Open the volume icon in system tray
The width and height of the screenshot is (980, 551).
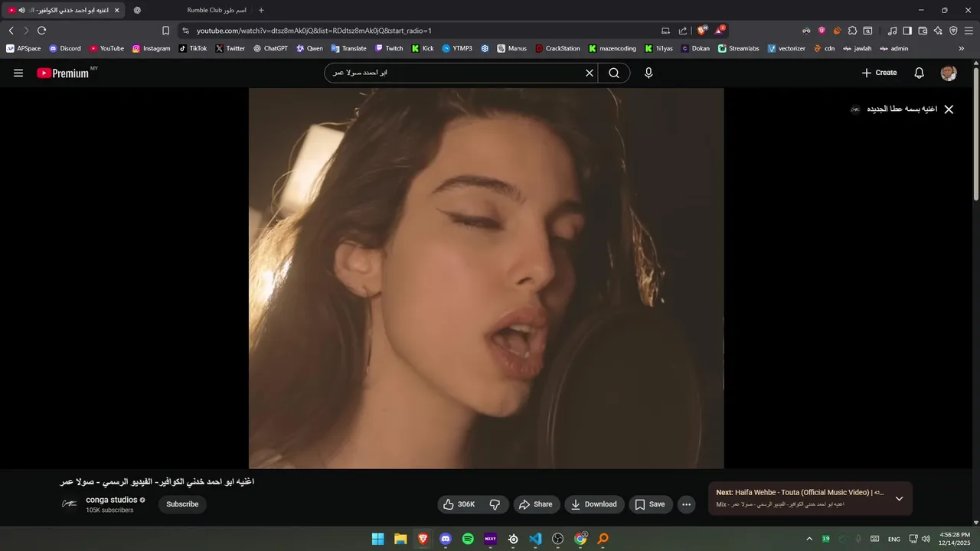(x=926, y=539)
